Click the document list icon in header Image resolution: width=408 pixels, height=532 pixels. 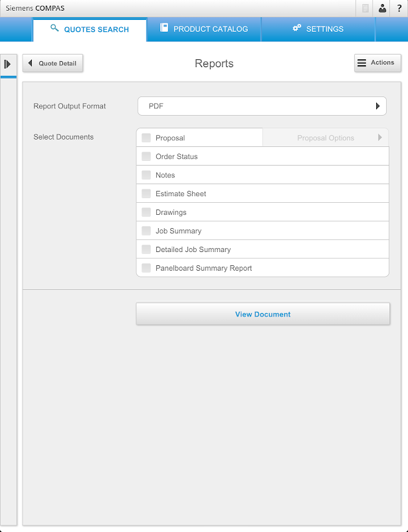click(365, 9)
